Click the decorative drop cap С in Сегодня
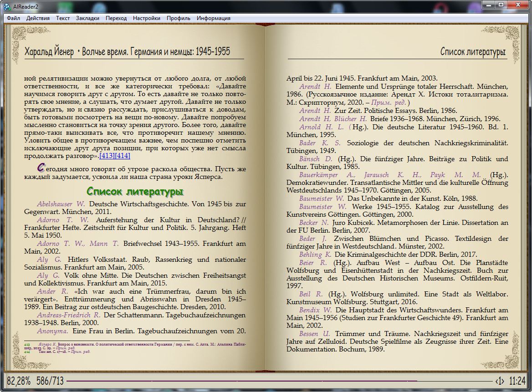 [x=41, y=167]
